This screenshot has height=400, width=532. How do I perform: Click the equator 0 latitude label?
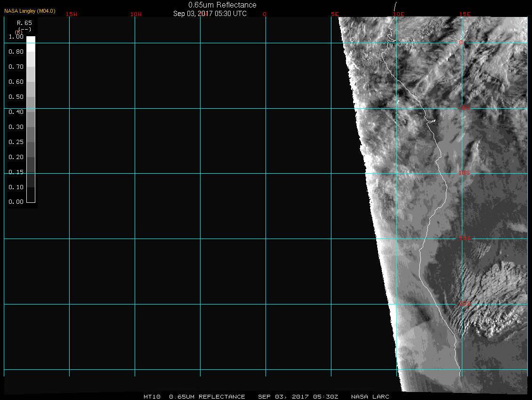[460, 42]
